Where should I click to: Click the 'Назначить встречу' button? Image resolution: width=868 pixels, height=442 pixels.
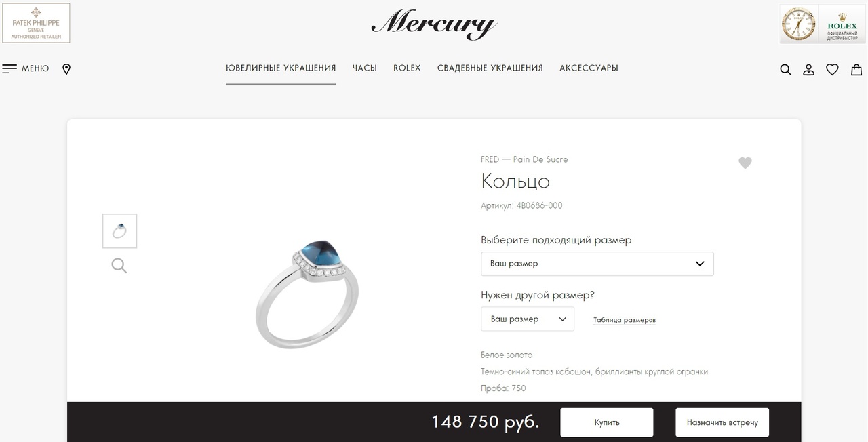pos(722,422)
